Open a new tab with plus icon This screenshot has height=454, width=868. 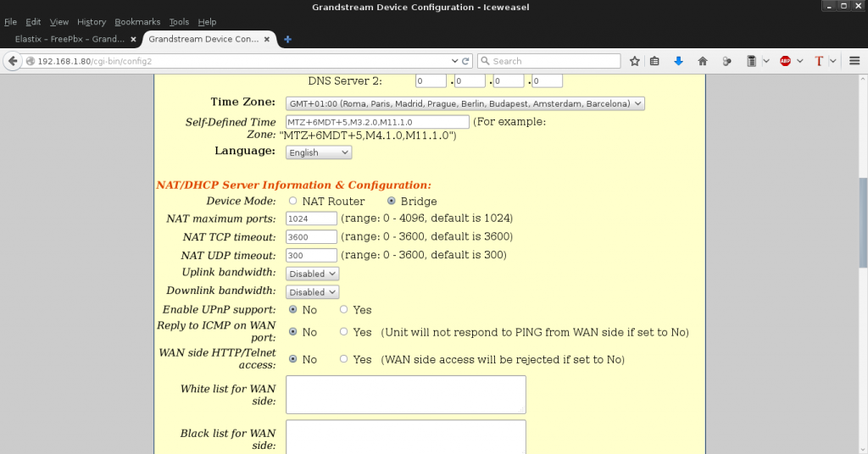[x=287, y=39]
